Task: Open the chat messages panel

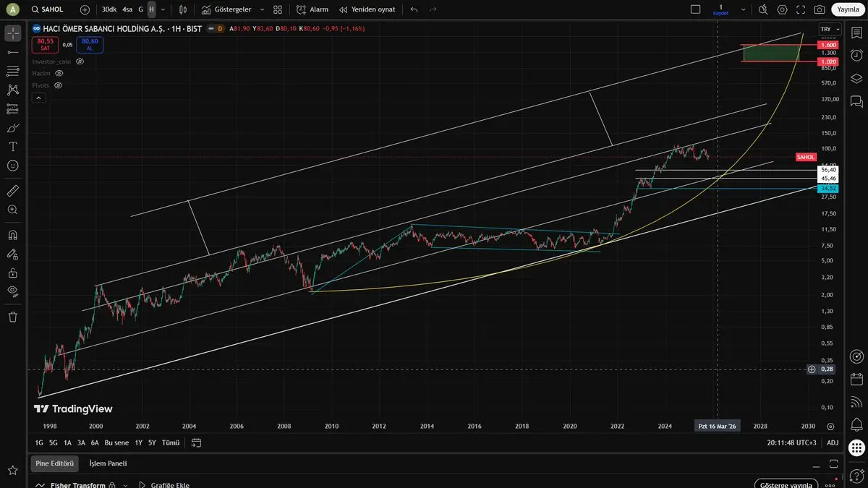Action: pyautogui.click(x=856, y=101)
